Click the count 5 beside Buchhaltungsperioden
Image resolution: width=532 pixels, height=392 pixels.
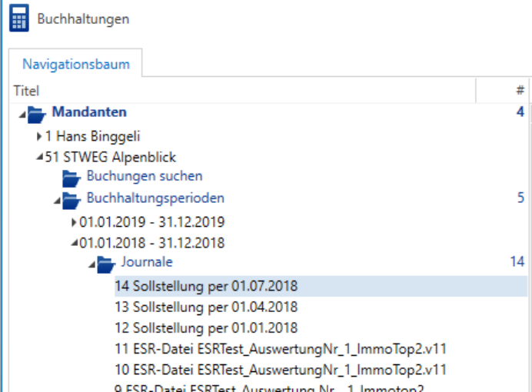pyautogui.click(x=520, y=198)
